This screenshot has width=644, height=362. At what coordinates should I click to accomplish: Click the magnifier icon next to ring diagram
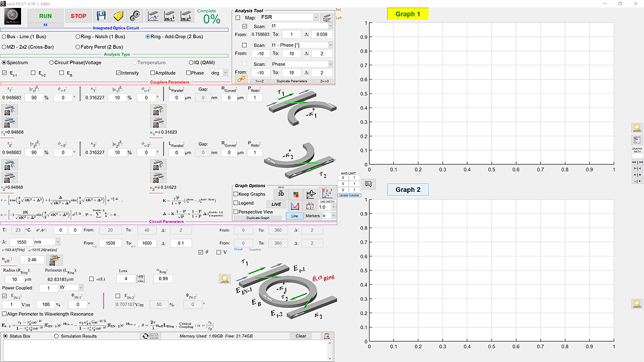pyautogui.click(x=224, y=279)
